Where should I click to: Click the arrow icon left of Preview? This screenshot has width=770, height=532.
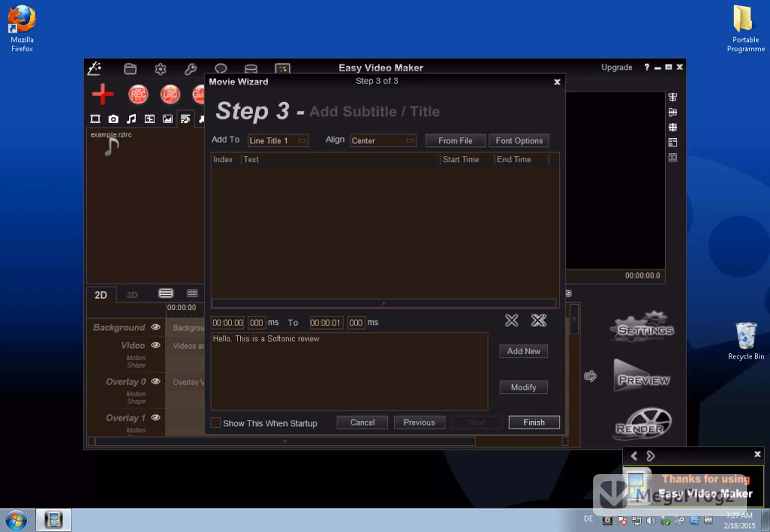click(x=590, y=376)
